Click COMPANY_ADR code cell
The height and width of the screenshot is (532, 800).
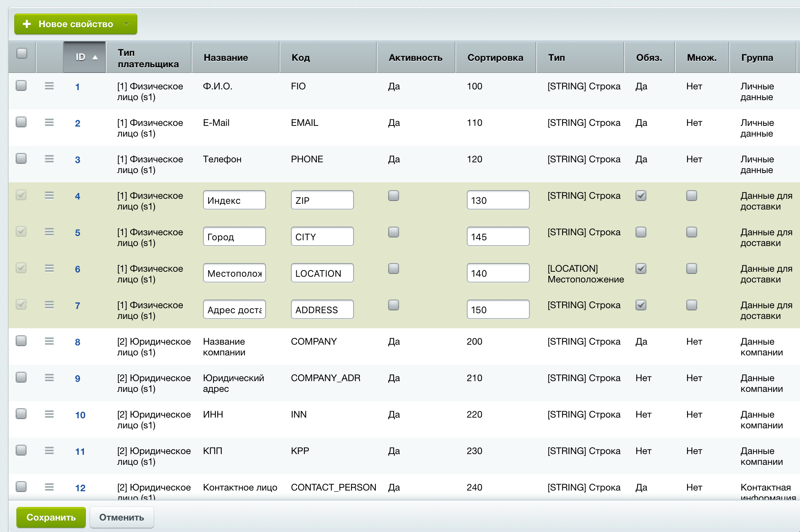pos(326,378)
